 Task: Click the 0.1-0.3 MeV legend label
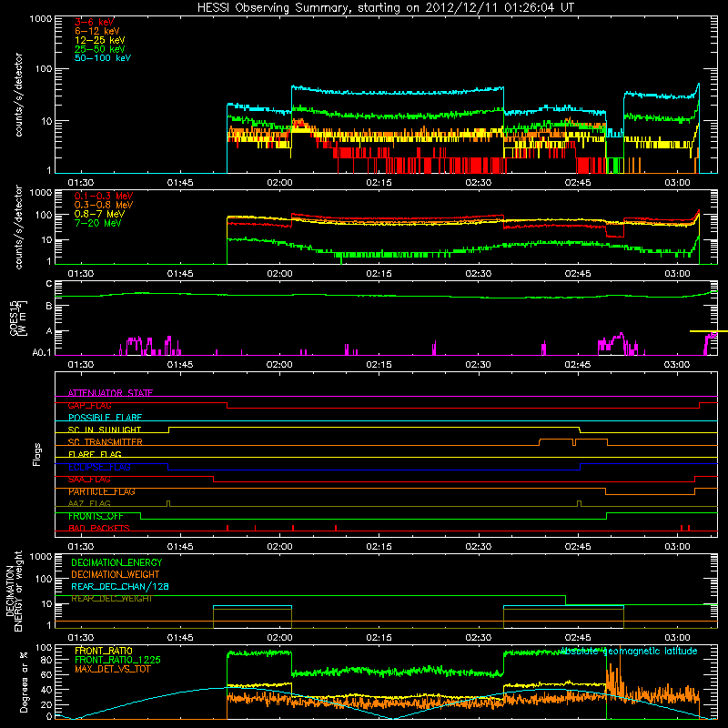point(104,196)
